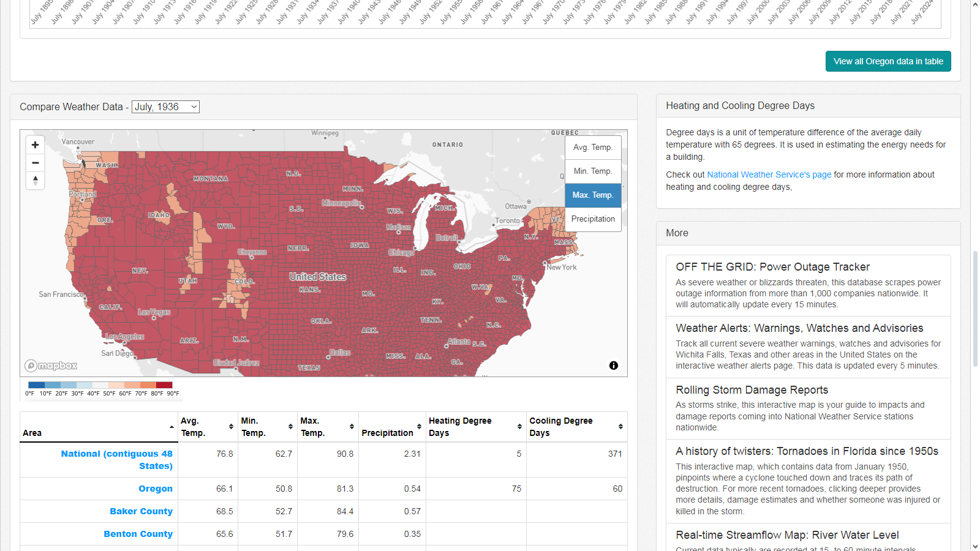
Task: Reset map compass bearing
Action: [x=35, y=181]
